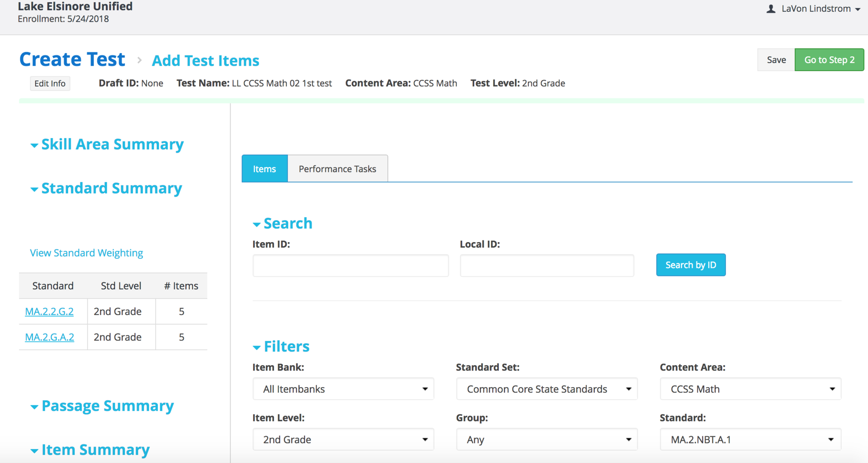Open the Content Area dropdown
Image resolution: width=868 pixels, height=463 pixels.
point(750,389)
